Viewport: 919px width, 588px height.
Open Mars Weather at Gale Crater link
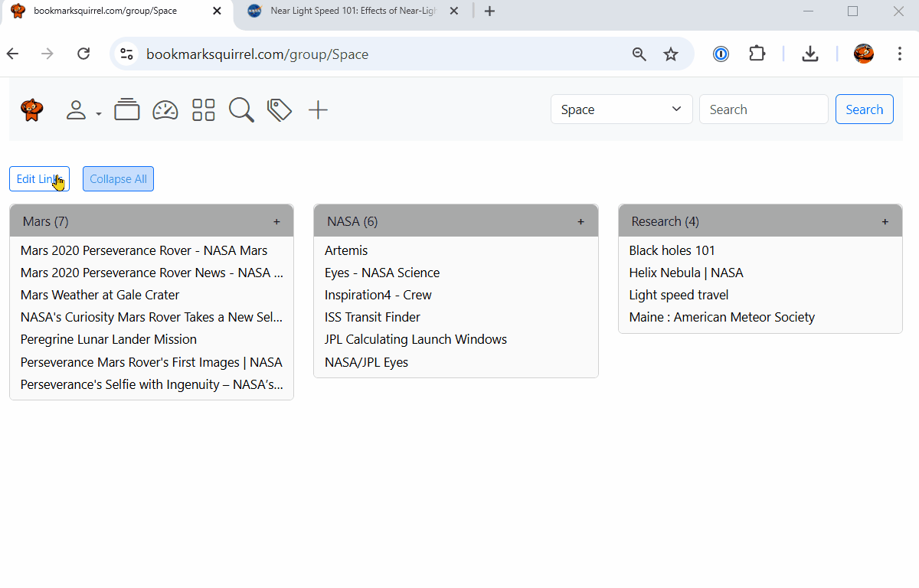pyautogui.click(x=100, y=295)
